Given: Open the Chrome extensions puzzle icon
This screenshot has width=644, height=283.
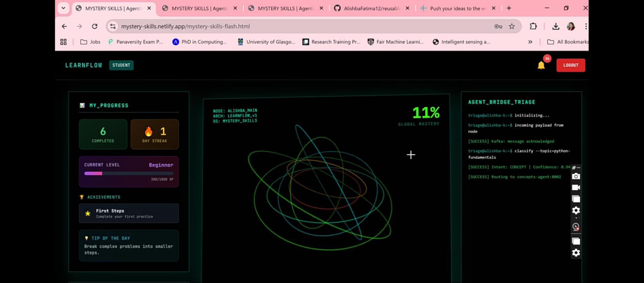Looking at the screenshot, I should point(533,26).
